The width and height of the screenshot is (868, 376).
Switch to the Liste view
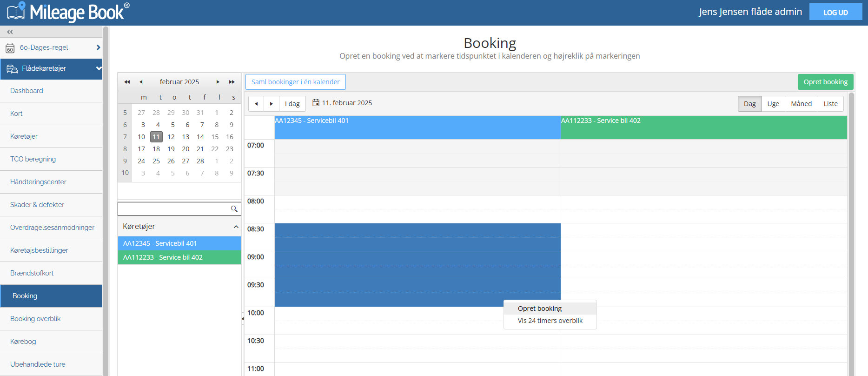point(830,104)
